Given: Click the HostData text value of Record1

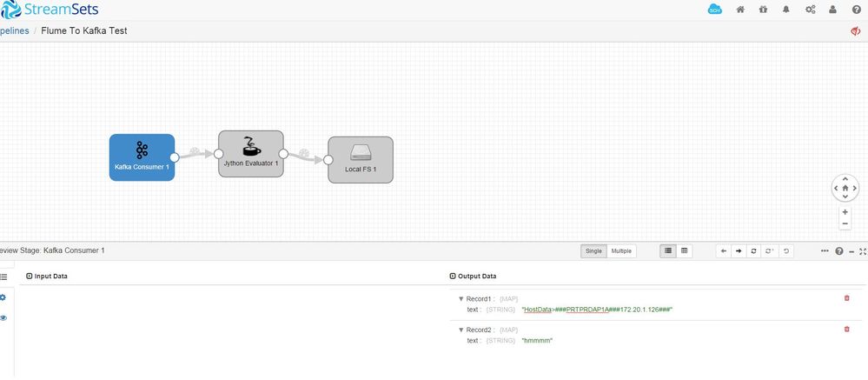Looking at the screenshot, I should click(x=597, y=310).
